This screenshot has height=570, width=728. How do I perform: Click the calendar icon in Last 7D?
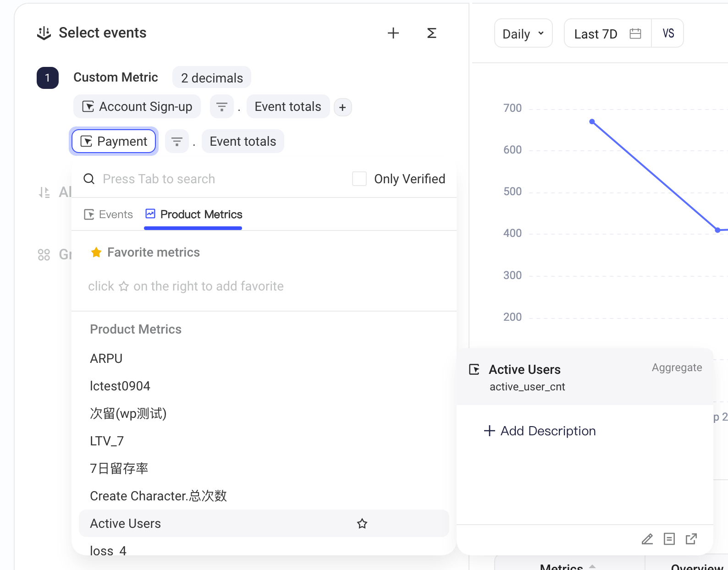[x=635, y=33]
